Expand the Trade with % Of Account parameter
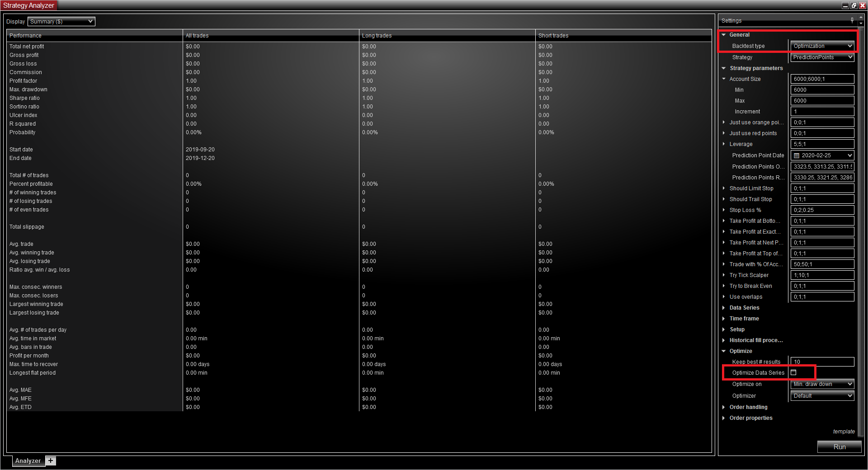The image size is (868, 470). [724, 264]
